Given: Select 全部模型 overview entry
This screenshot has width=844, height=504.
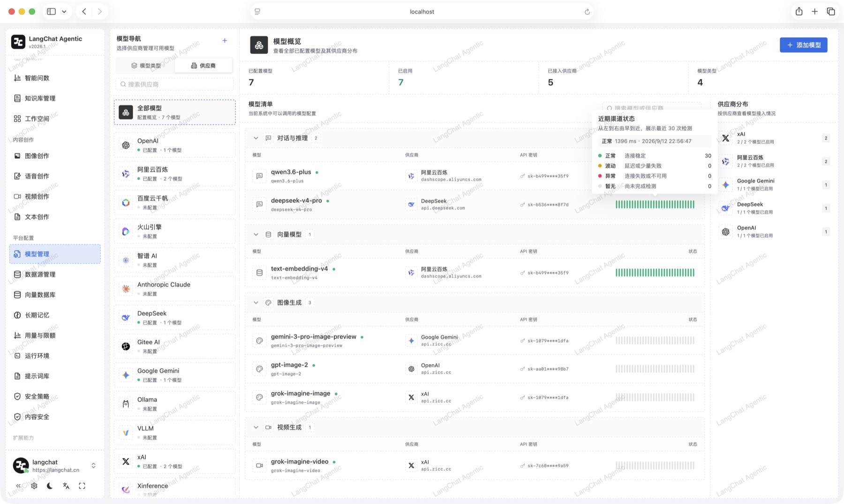Looking at the screenshot, I should [x=174, y=113].
